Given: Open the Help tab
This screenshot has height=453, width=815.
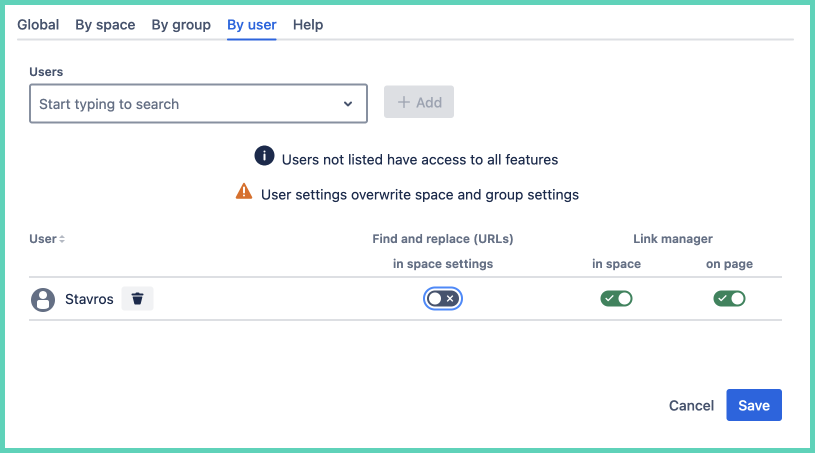Looking at the screenshot, I should (308, 25).
